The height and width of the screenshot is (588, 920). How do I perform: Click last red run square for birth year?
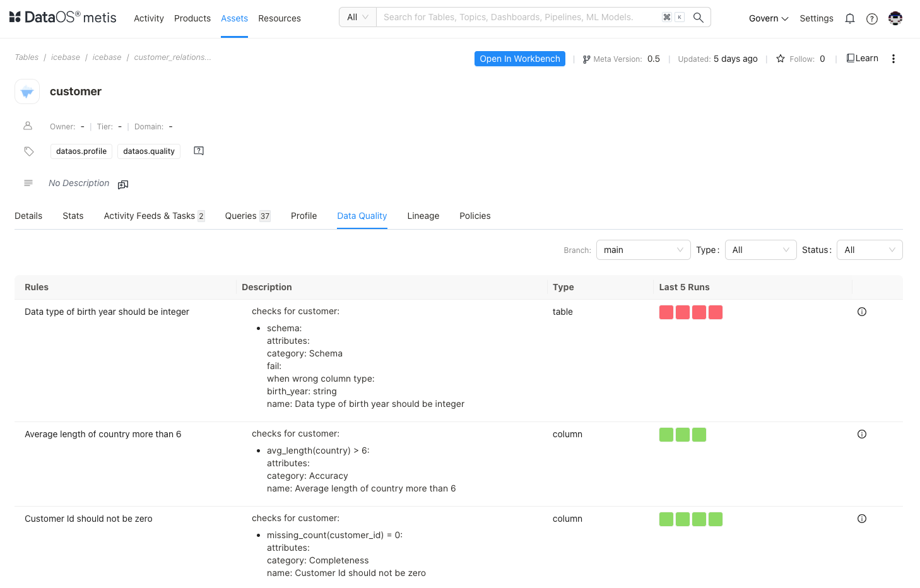coord(716,312)
